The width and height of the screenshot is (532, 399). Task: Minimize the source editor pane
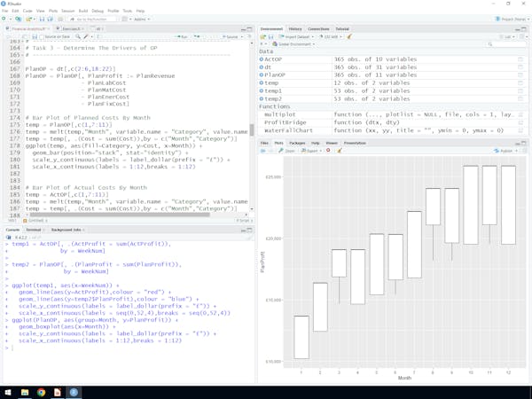coord(243,29)
